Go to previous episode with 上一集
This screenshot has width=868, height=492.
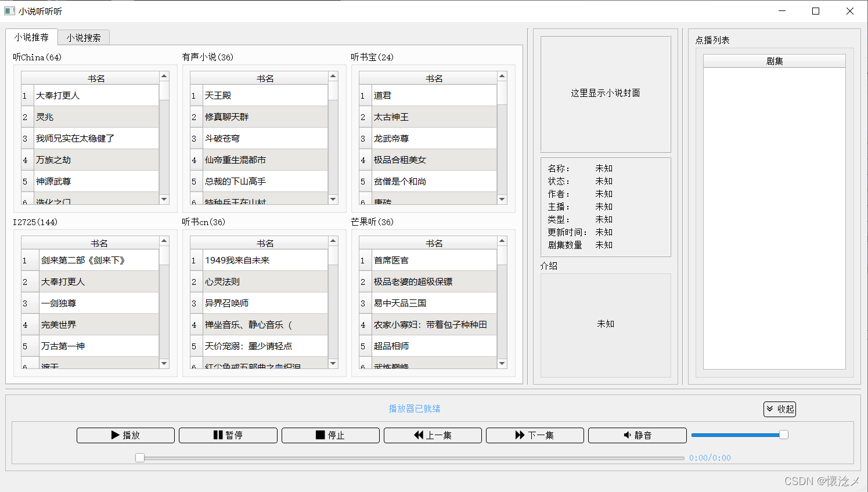point(433,435)
